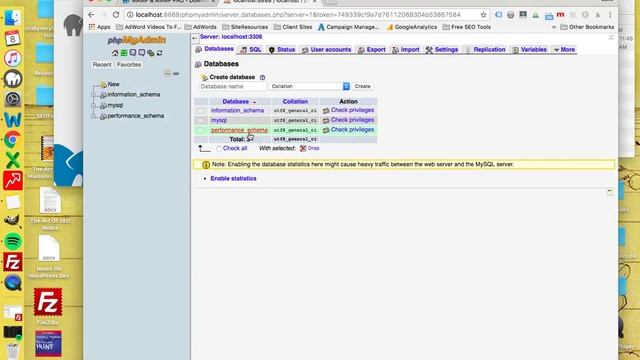Tick the information_schema row checkbox
Image resolution: width=640 pixels, height=360 pixels.
[x=200, y=111]
